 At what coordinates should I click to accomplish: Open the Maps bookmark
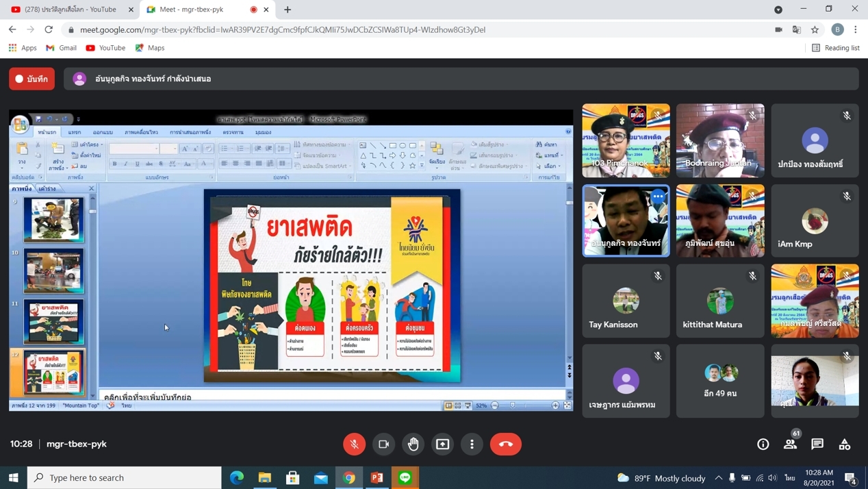150,48
